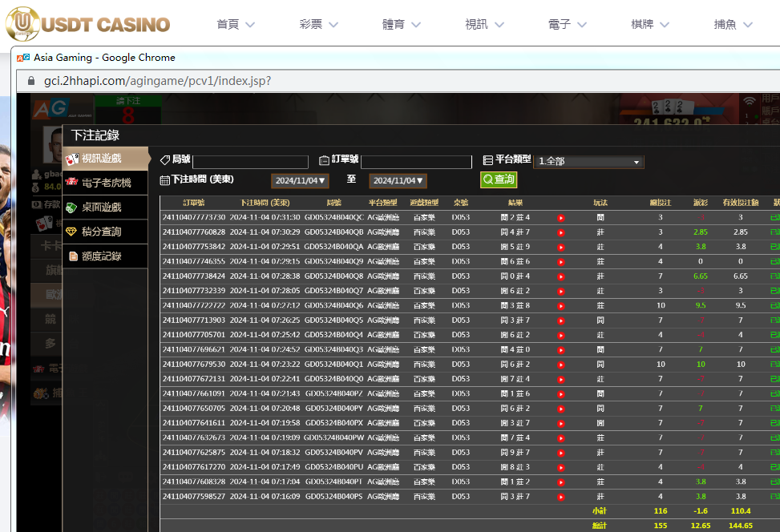This screenshot has height=532, width=780.
Task: Click the USDT Casino logo
Action: (x=88, y=24)
